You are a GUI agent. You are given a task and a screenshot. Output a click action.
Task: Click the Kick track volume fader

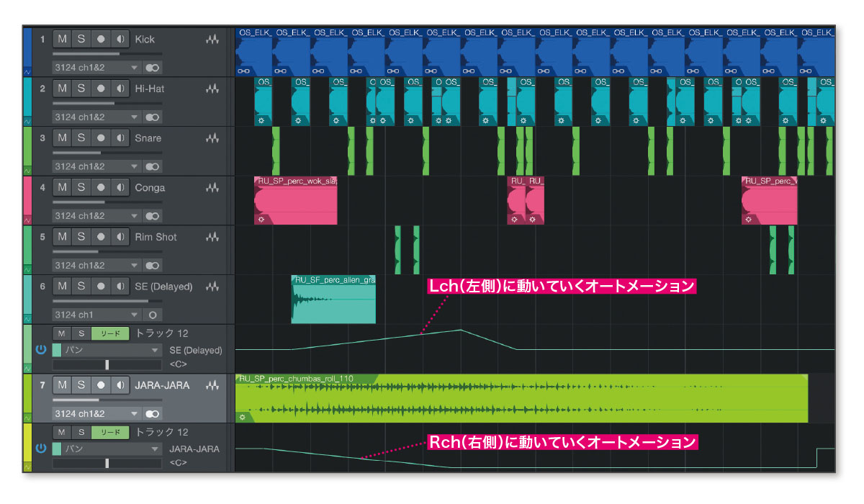pos(107,53)
